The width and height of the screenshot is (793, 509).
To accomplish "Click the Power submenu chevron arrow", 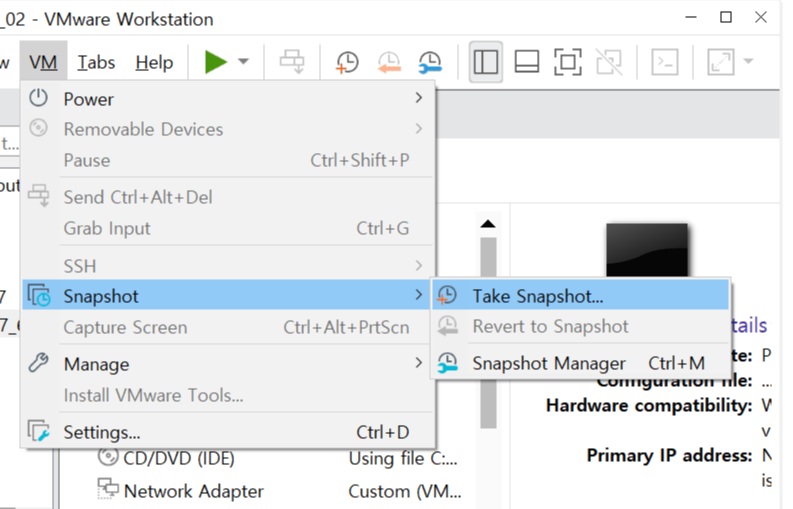I will (x=419, y=98).
